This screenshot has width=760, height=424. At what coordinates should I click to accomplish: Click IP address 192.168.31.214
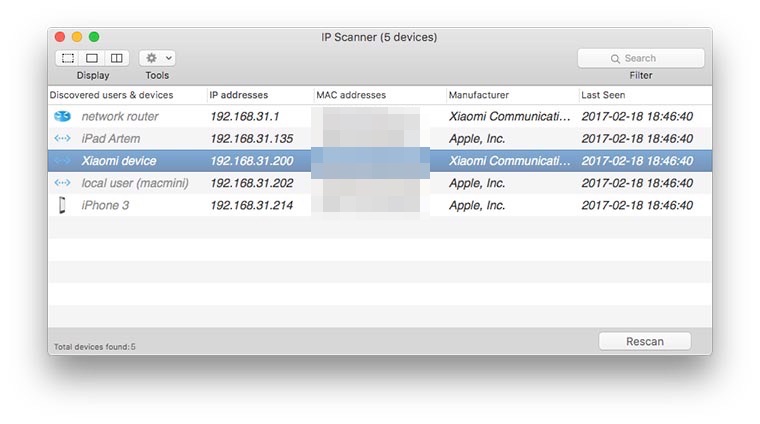click(252, 205)
